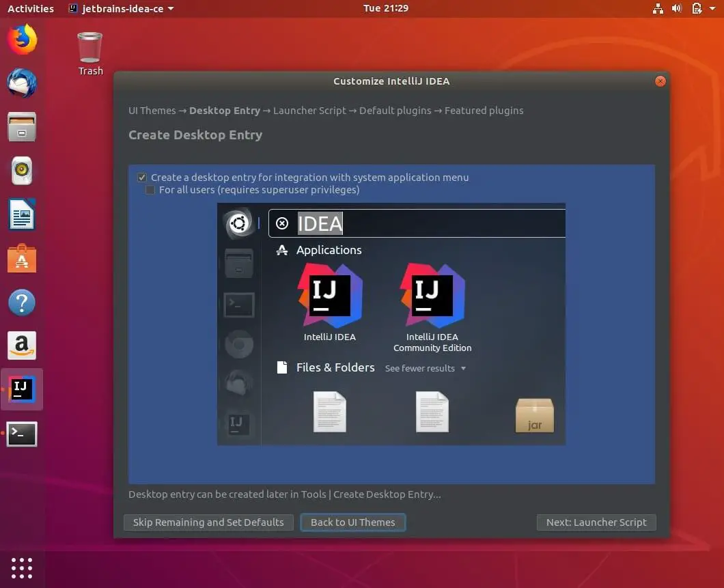Click Launcher Script breadcrumb step

309,111
